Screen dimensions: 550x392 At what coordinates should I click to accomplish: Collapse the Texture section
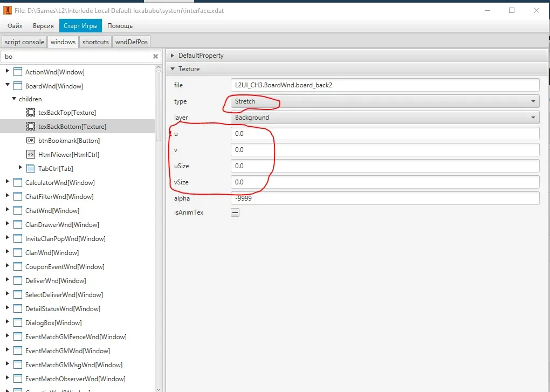[x=172, y=69]
